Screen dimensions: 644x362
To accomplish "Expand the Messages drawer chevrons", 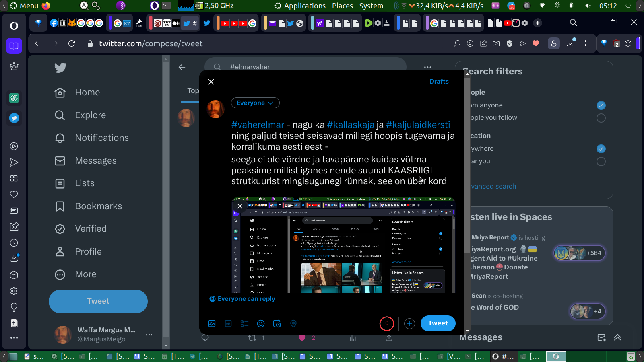I will (x=618, y=337).
